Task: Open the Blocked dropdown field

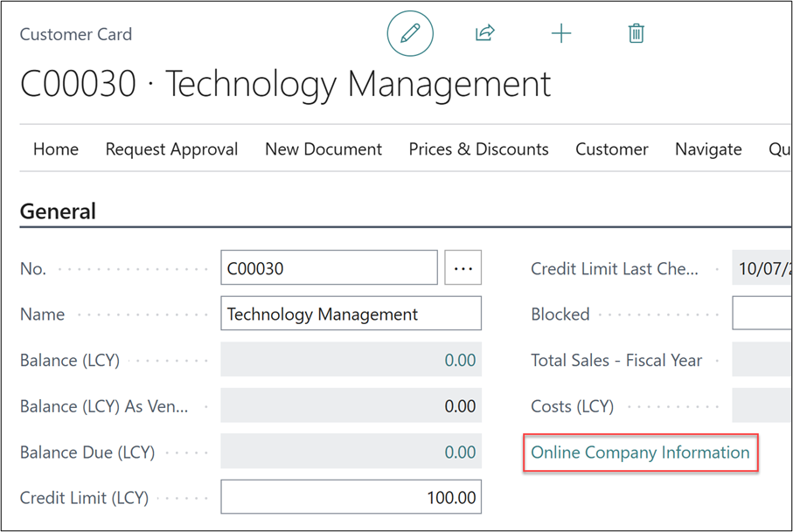Action: [762, 314]
